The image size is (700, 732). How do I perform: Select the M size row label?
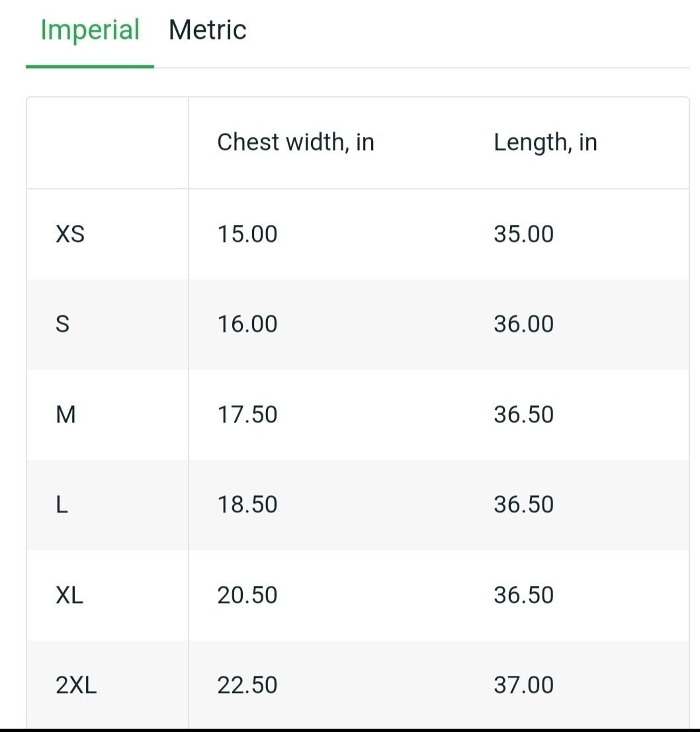(x=66, y=414)
